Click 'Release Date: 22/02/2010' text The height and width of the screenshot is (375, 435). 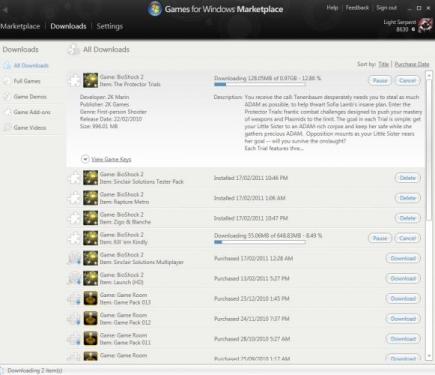(x=111, y=119)
